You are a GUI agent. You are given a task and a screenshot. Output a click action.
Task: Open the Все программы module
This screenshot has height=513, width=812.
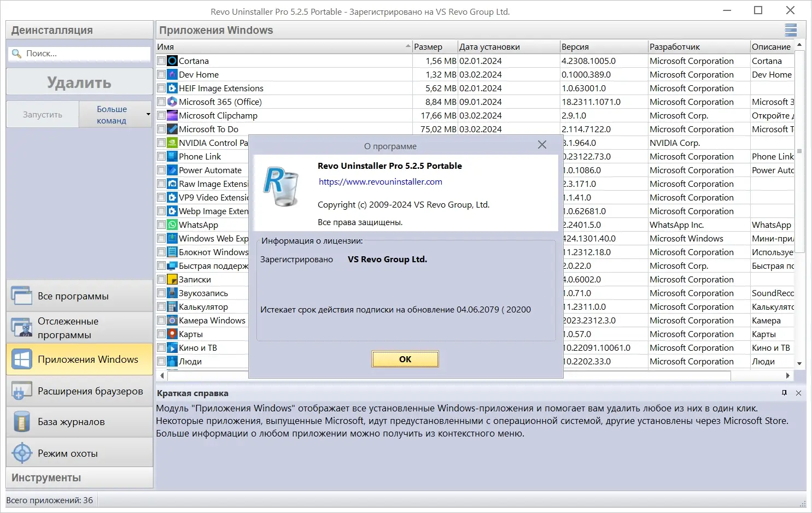[x=79, y=296]
